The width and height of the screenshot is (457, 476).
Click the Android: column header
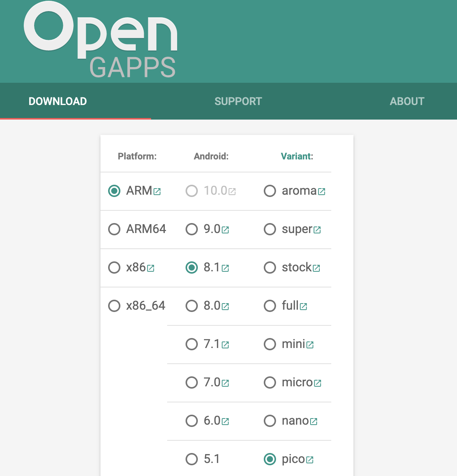(x=211, y=156)
